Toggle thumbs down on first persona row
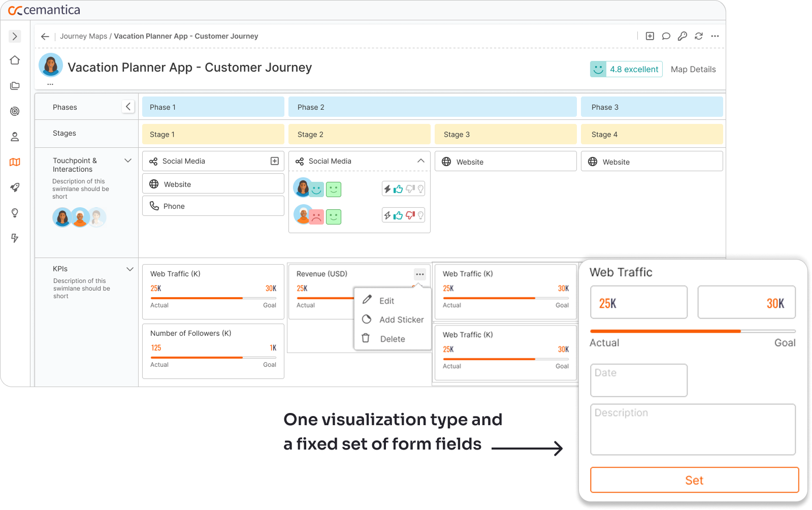Image resolution: width=812 pixels, height=510 pixels. click(x=410, y=189)
